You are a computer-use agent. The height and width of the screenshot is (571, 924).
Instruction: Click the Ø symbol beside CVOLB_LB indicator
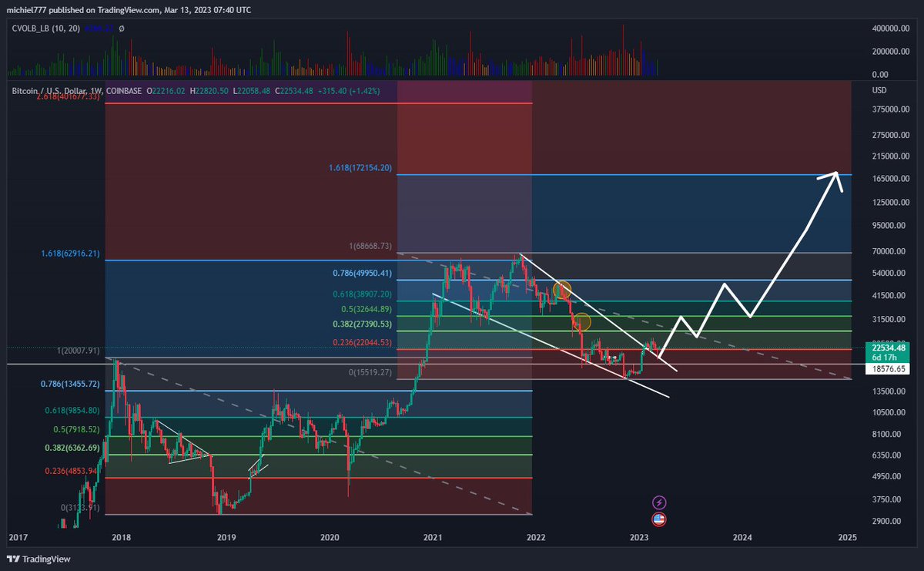coord(122,28)
